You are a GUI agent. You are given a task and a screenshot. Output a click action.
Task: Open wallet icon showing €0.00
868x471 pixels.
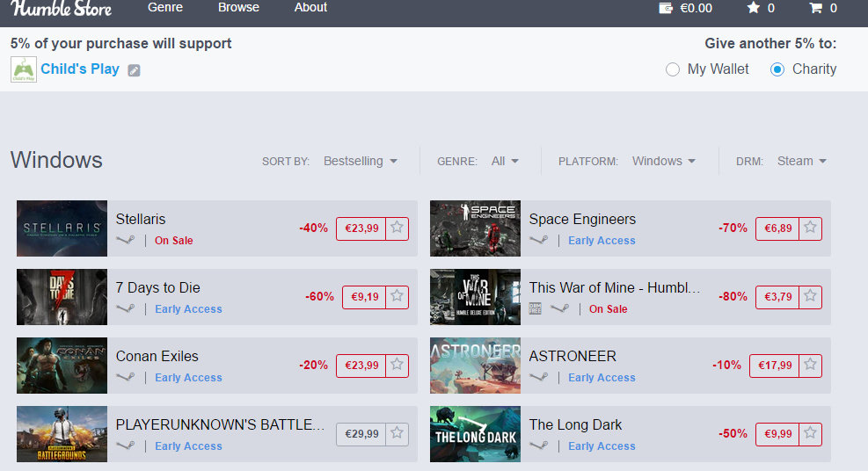[666, 8]
